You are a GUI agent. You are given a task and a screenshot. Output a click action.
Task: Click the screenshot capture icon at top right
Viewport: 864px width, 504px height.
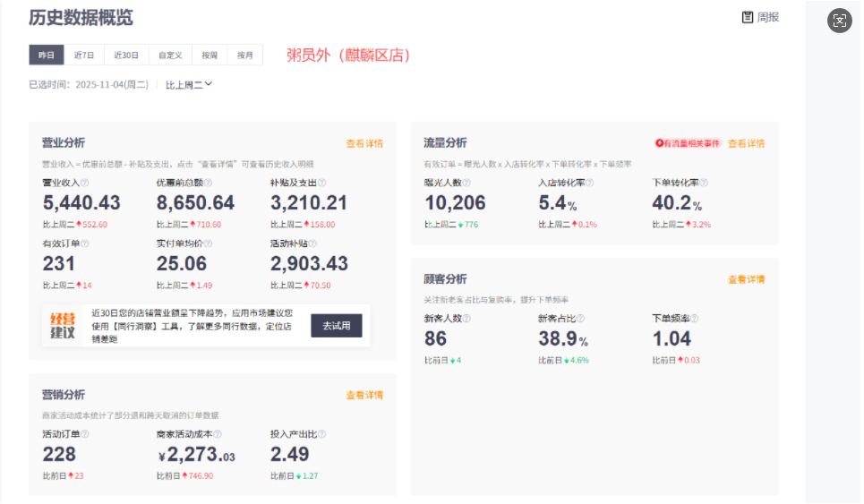(840, 21)
